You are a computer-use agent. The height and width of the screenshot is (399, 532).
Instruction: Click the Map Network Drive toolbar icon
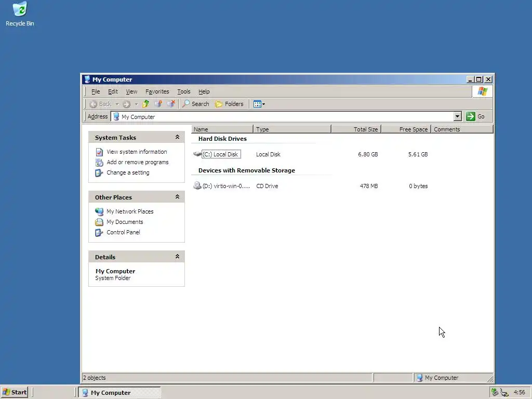(x=158, y=104)
